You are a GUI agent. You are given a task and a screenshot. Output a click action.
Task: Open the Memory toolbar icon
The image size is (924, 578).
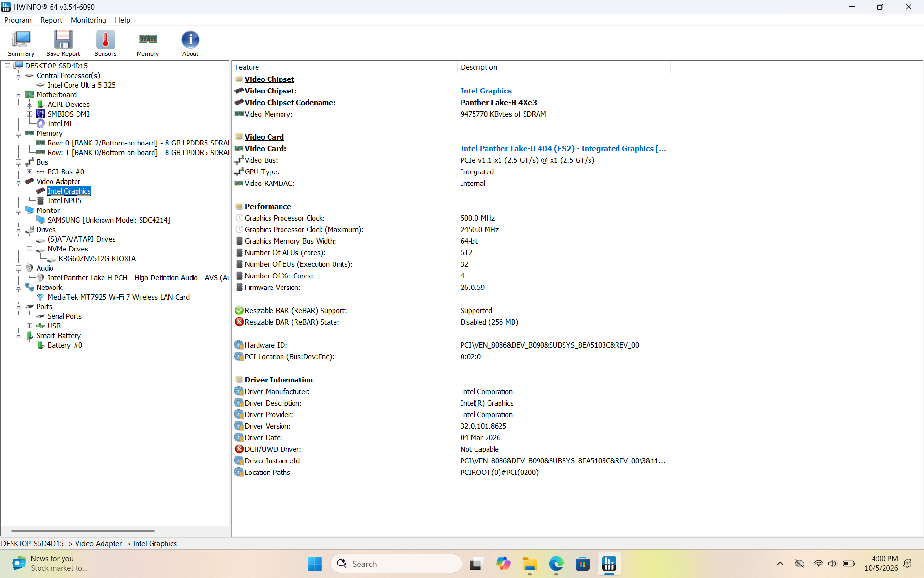[x=148, y=43]
